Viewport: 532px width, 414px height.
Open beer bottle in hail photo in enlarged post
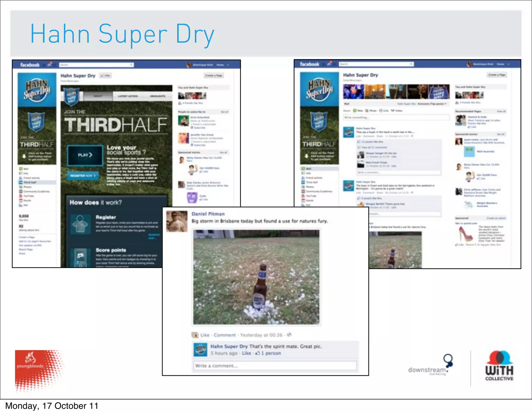pos(256,277)
